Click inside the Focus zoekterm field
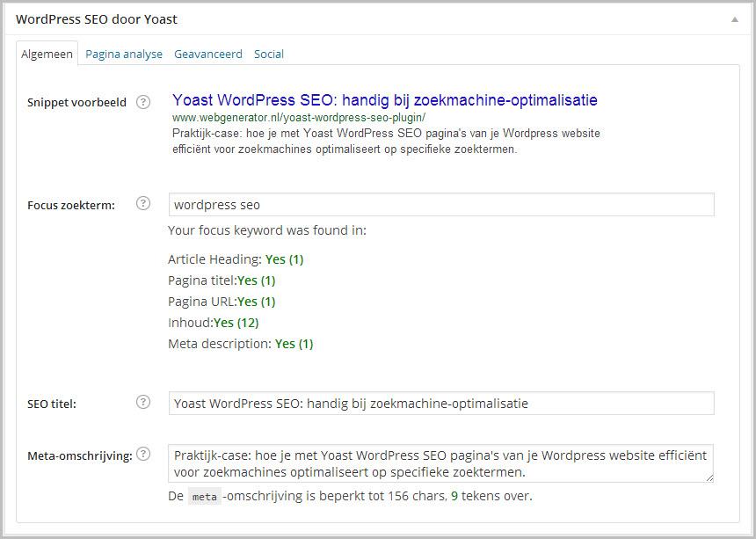The width and height of the screenshot is (756, 539). tap(440, 204)
